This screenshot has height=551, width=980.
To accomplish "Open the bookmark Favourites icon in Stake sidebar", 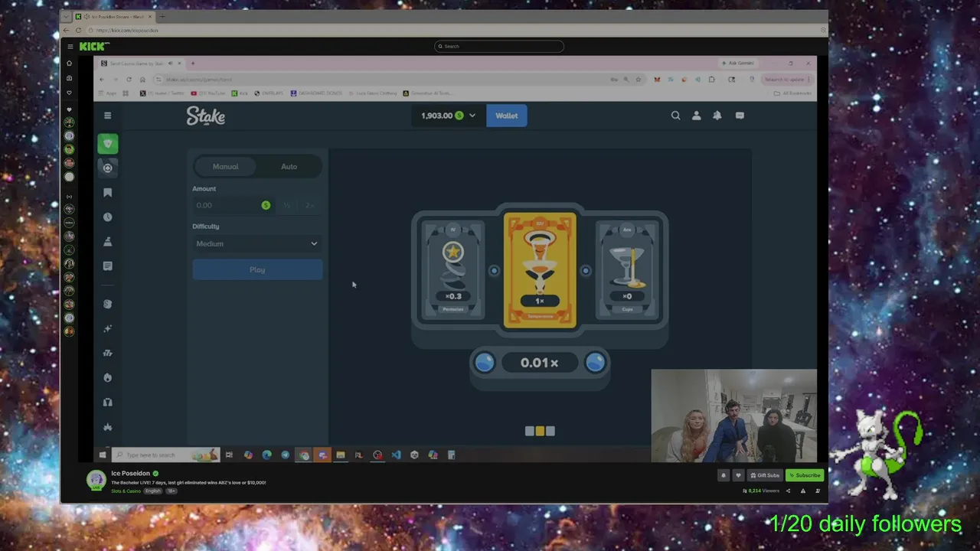I will pos(108,193).
